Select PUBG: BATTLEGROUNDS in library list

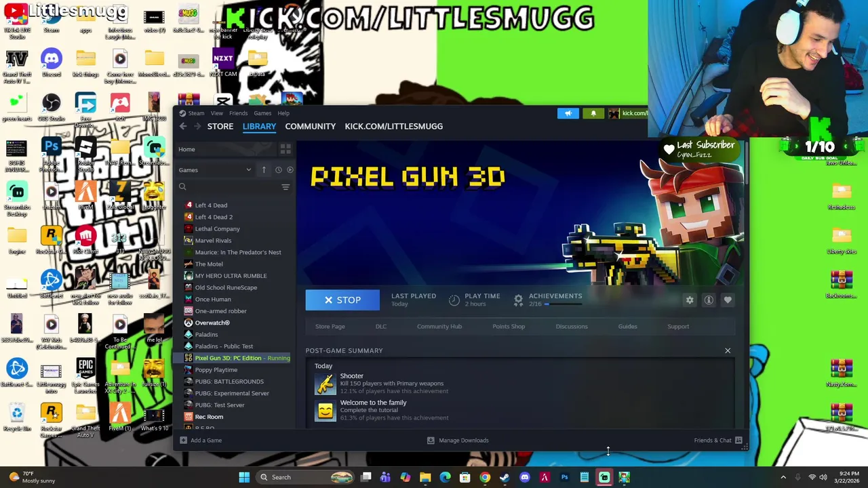[x=229, y=382]
